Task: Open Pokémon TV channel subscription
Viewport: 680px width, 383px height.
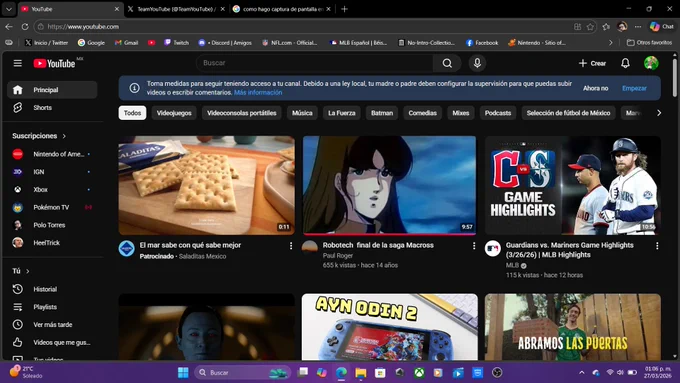Action: click(x=52, y=207)
